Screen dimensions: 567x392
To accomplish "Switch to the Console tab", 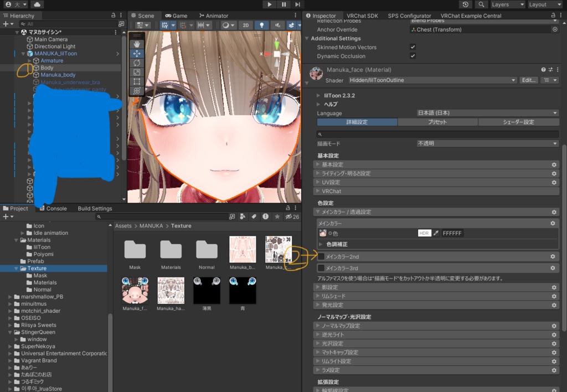I will coord(53,208).
